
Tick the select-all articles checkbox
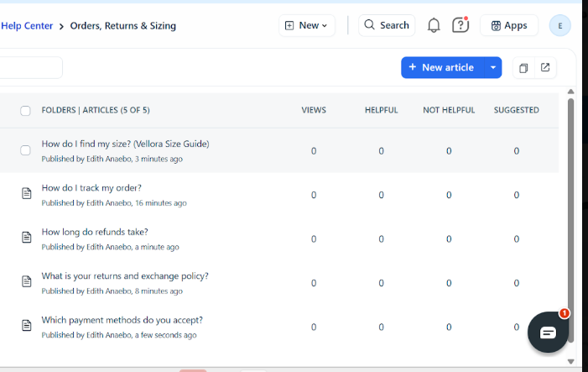point(25,111)
